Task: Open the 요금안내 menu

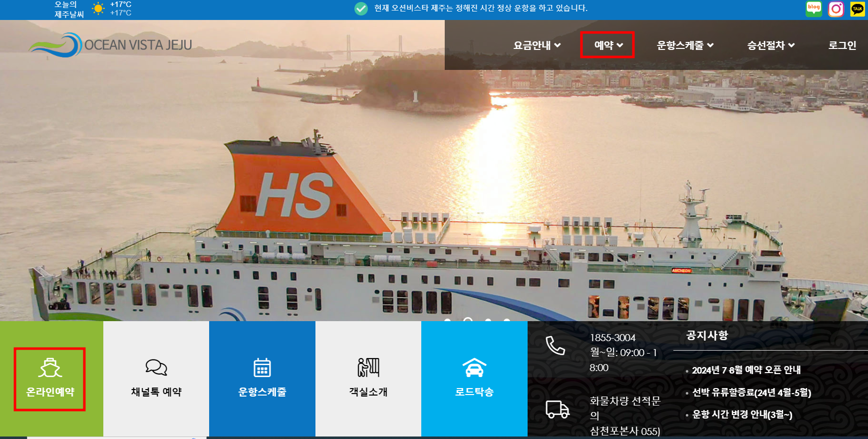Action: (537, 45)
